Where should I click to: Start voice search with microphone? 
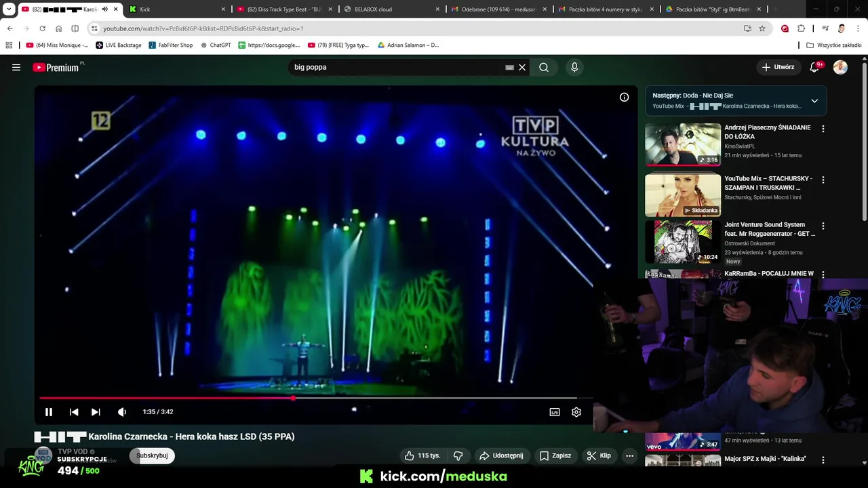click(574, 67)
